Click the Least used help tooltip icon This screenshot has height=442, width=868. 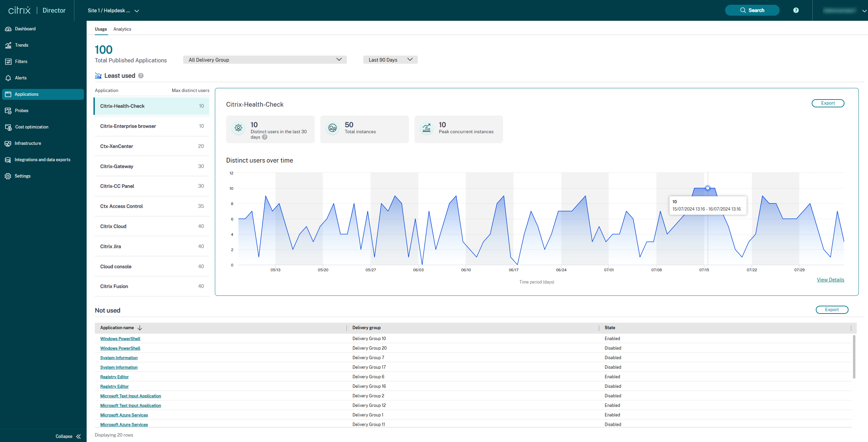coord(141,76)
